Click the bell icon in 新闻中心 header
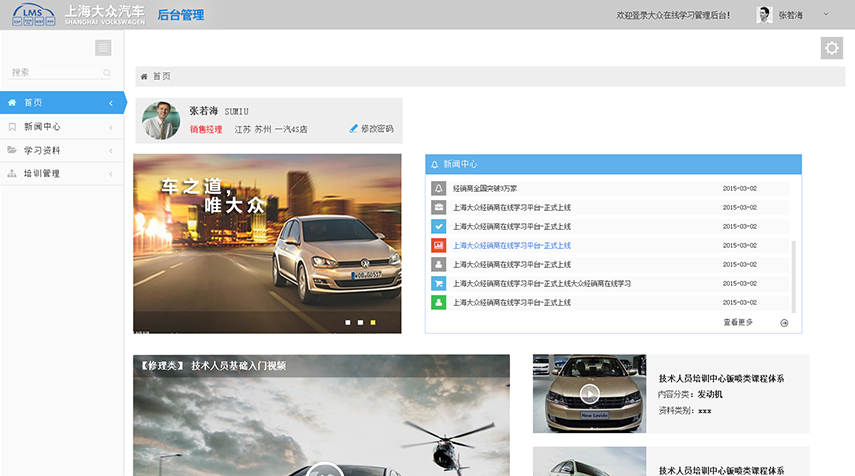 click(435, 164)
